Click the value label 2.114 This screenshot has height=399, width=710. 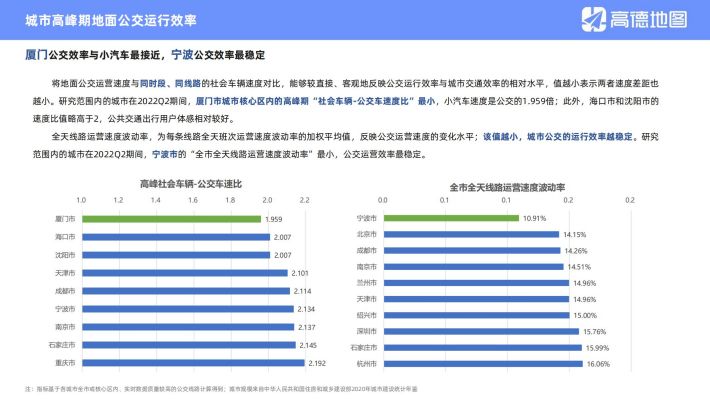302,291
